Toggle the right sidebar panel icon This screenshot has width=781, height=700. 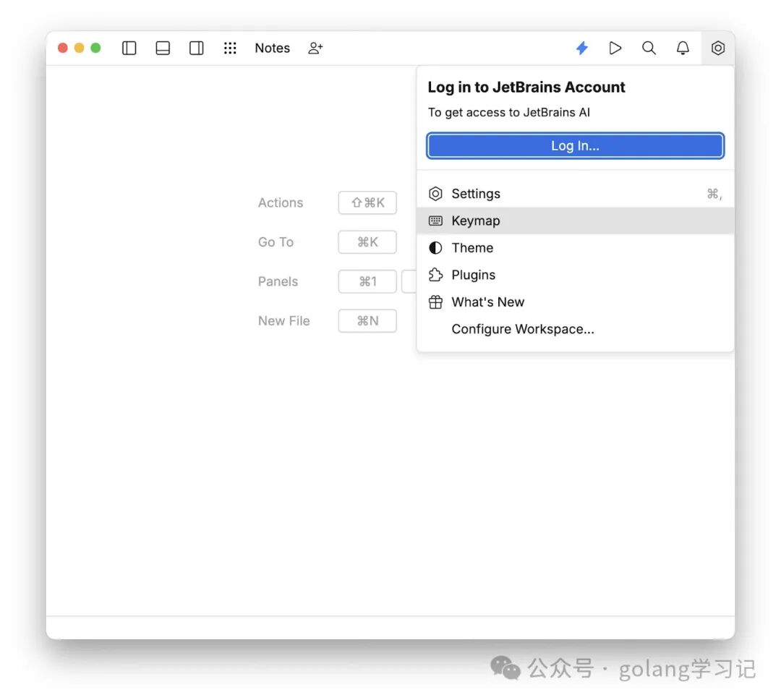(x=196, y=48)
